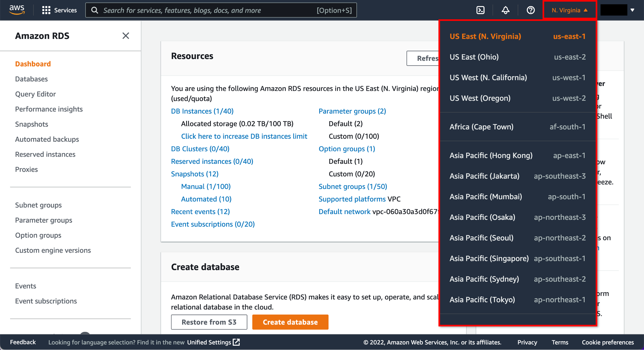Click the Databases sidebar link
Screen dimensions: 644x350
point(31,79)
